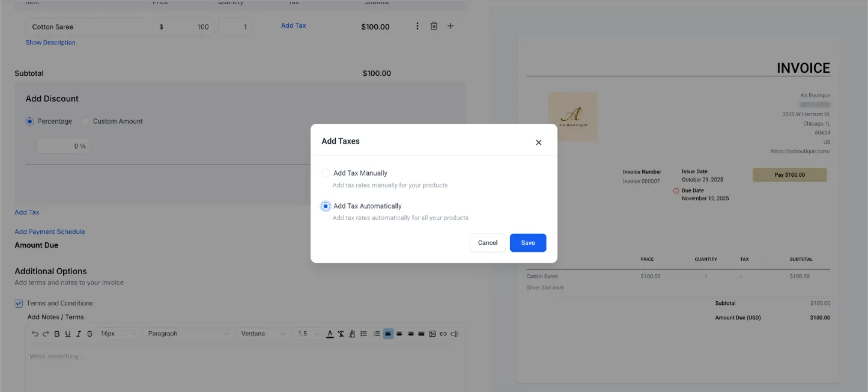
Task: Choose Percentage discount type
Action: click(x=29, y=121)
